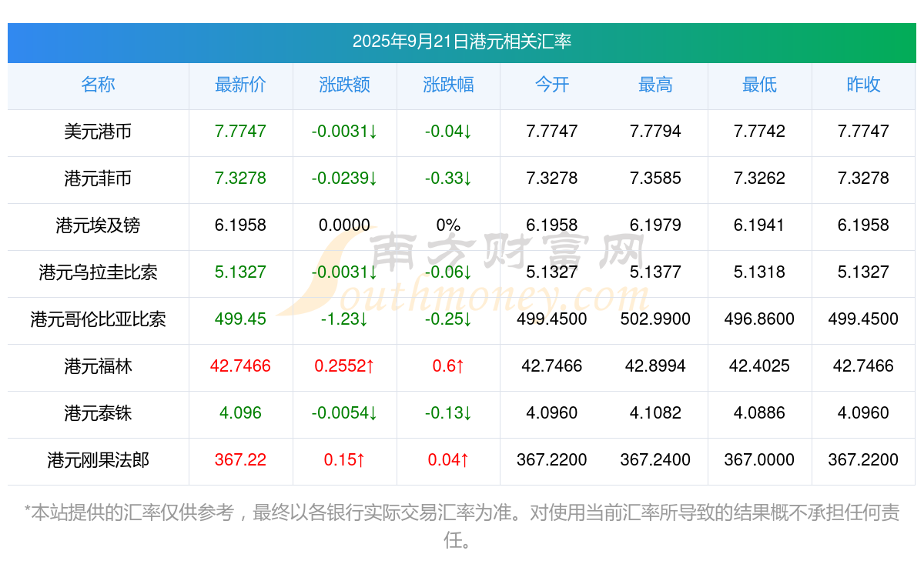The width and height of the screenshot is (924, 564).
Task: Select the 美元港币 row name
Action: [x=98, y=132]
